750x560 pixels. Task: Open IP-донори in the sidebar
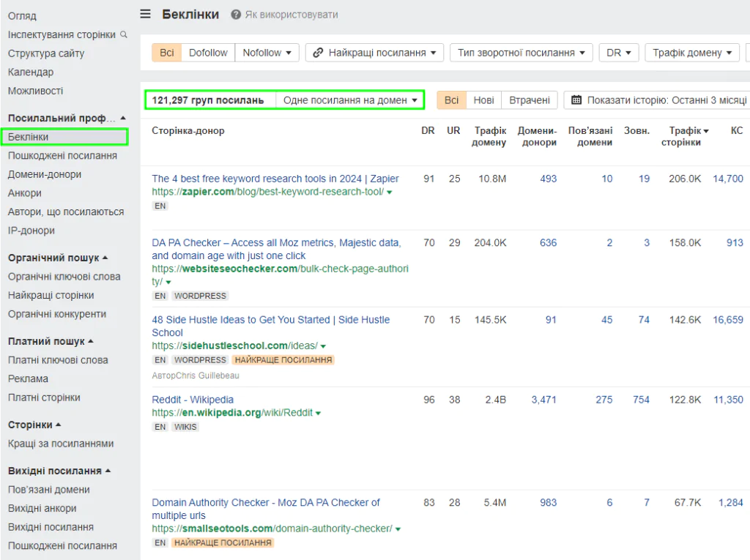pos(31,230)
